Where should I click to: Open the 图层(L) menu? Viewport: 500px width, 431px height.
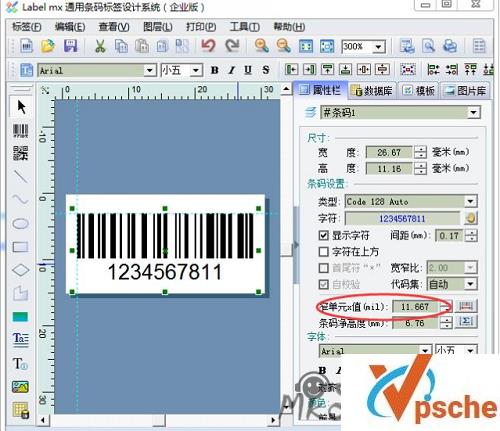157,27
